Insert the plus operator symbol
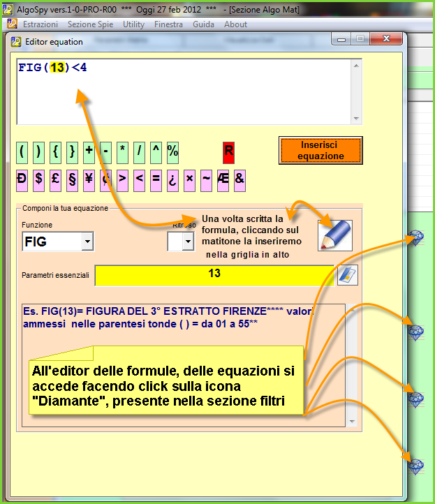The width and height of the screenshot is (435, 504). pyautogui.click(x=89, y=151)
